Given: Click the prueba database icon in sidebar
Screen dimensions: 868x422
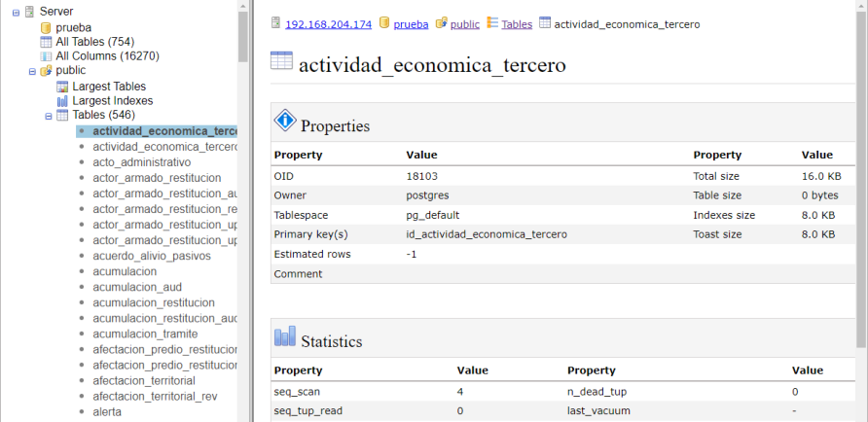Looking at the screenshot, I should [x=46, y=27].
